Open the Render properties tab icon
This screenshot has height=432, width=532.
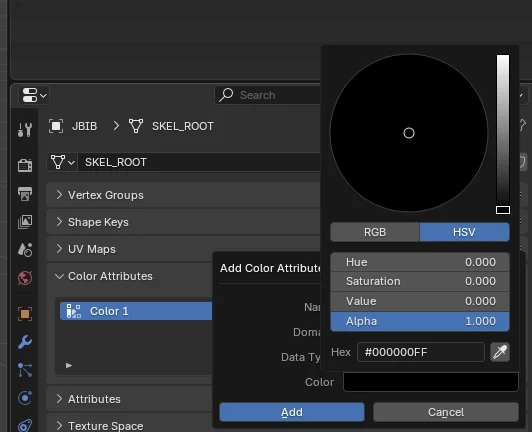click(x=25, y=165)
